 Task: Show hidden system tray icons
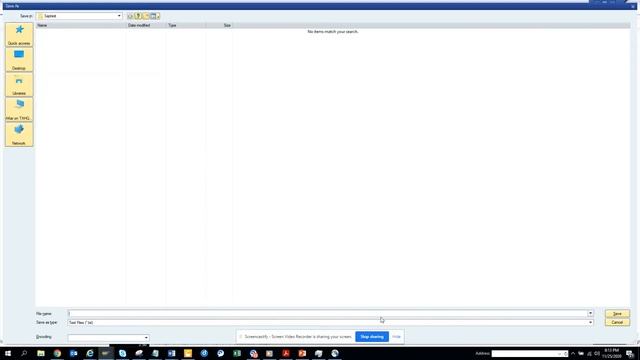[x=573, y=353]
